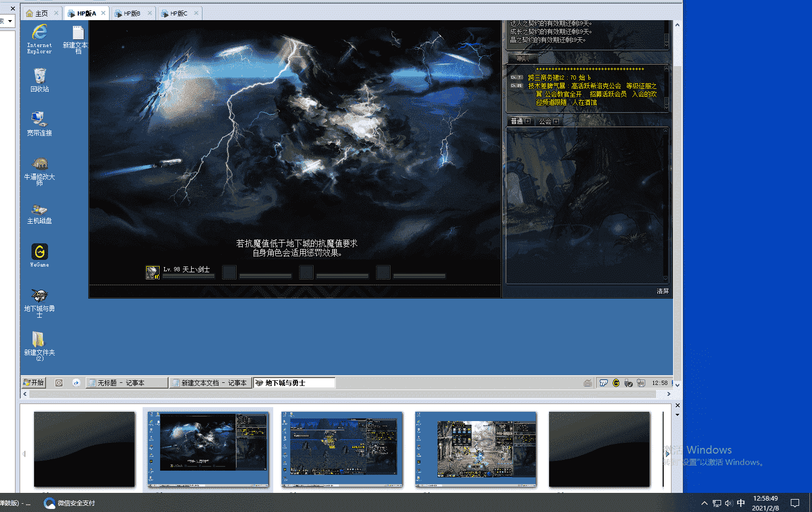Expand the plus box beside 公会
This screenshot has width=812, height=512.
556,121
